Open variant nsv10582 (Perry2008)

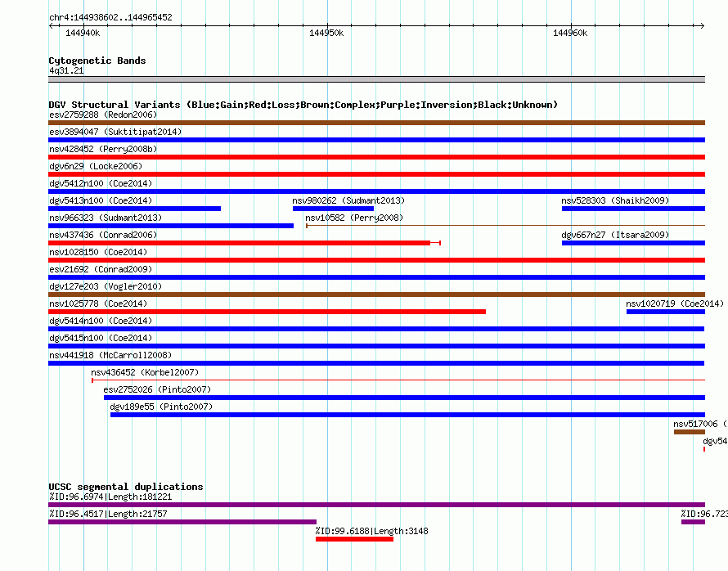point(354,218)
